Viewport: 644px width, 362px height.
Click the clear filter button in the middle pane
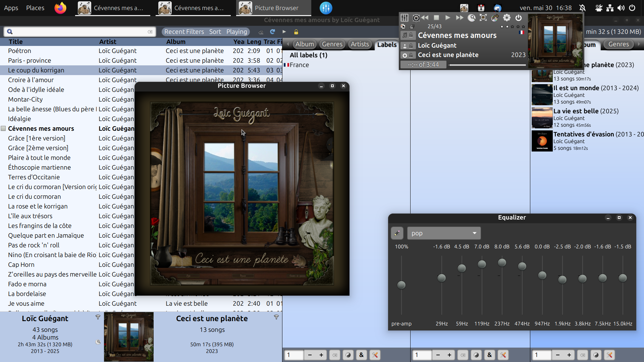click(463, 355)
